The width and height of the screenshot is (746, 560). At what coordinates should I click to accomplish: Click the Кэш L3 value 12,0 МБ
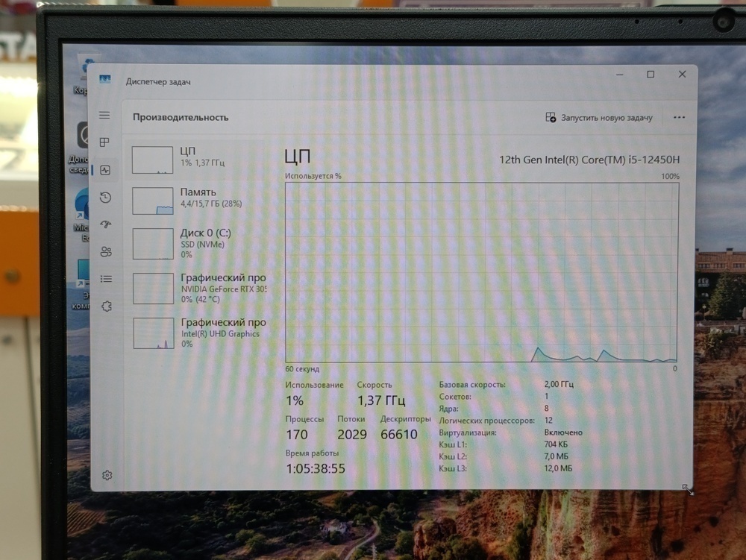(557, 468)
